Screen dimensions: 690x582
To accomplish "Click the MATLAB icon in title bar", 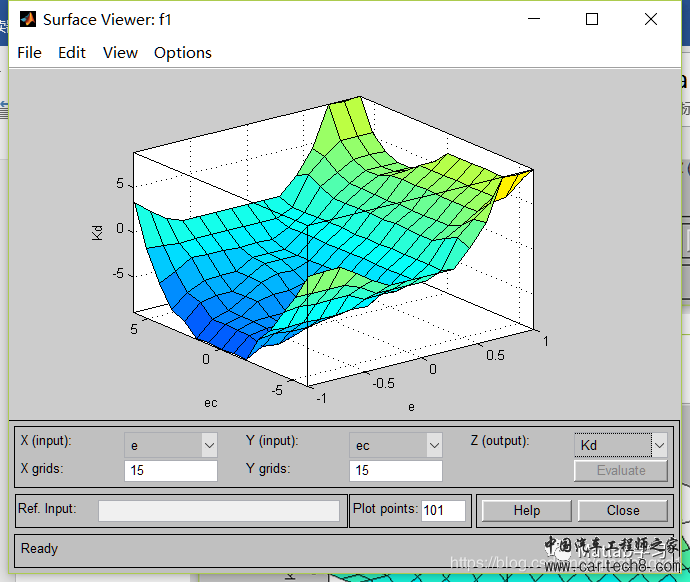I will [x=28, y=19].
